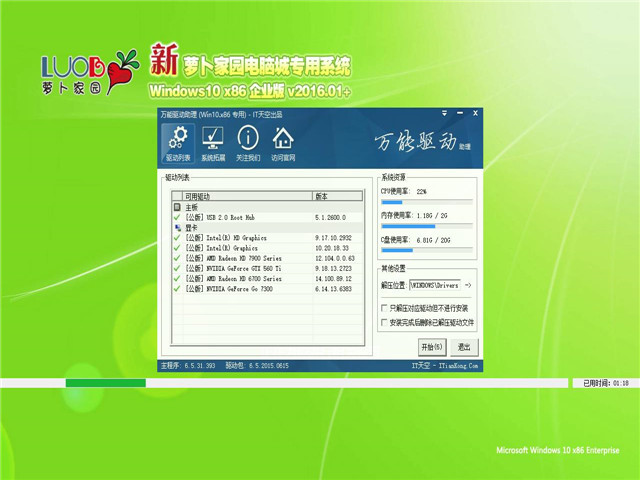Click version 9.18.13.2723 cell
640x480 pixels.
point(333,268)
